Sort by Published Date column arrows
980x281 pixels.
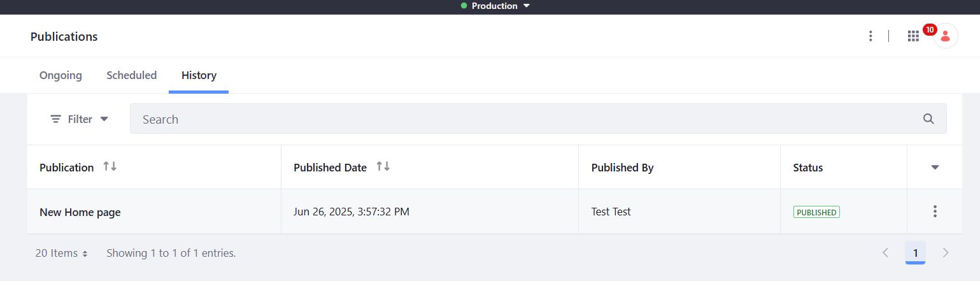(x=383, y=167)
